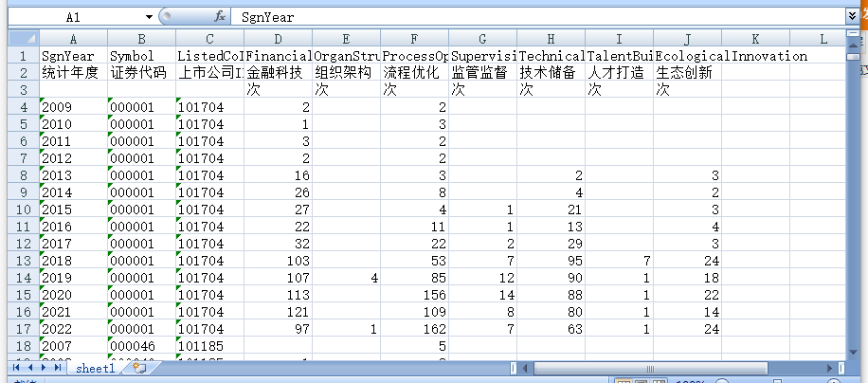Select row 13 header
Image resolution: width=868 pixels, height=383 pixels.
(x=24, y=260)
